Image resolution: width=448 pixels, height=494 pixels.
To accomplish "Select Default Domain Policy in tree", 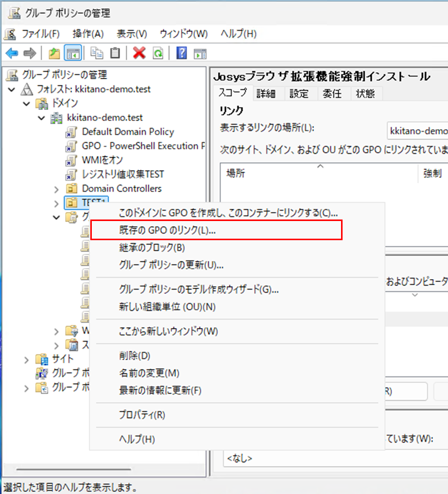I will click(128, 132).
